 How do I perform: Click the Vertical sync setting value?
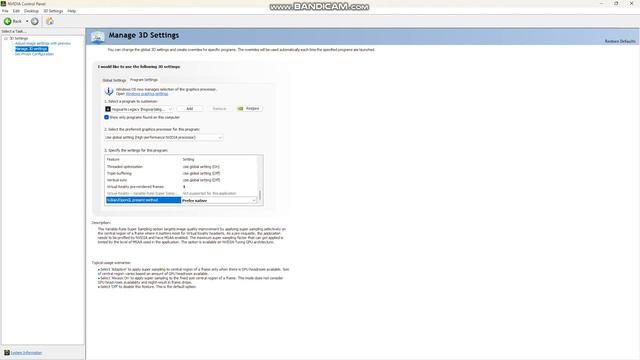click(x=201, y=180)
